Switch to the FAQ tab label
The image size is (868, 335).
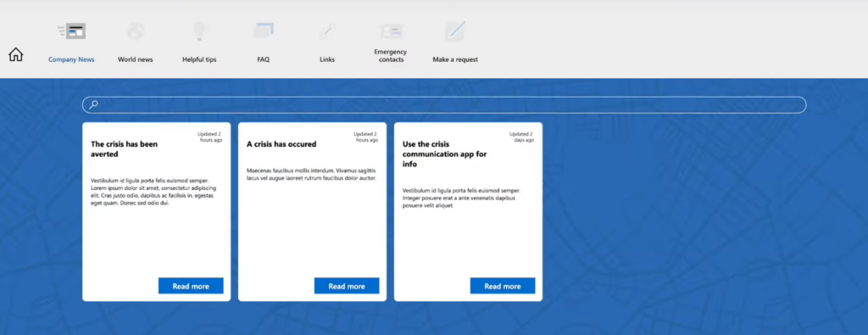tap(264, 59)
